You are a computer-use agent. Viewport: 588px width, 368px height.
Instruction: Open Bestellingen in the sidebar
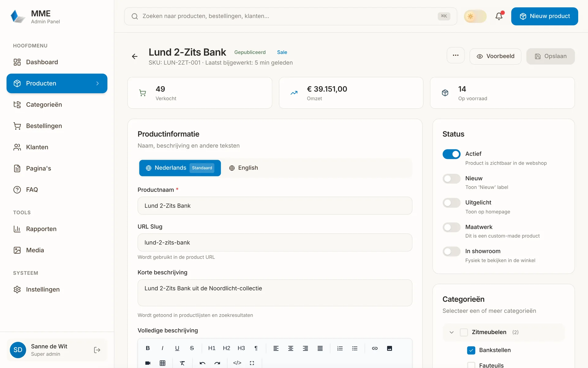coord(57,126)
